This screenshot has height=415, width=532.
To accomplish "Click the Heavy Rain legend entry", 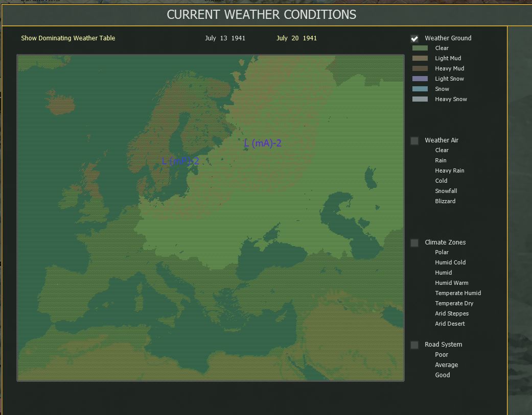I will coord(450,170).
